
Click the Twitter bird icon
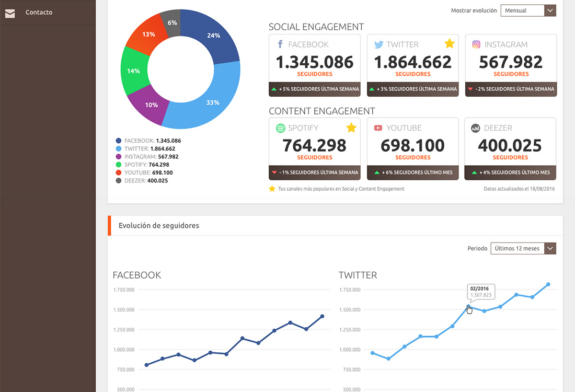tap(378, 44)
